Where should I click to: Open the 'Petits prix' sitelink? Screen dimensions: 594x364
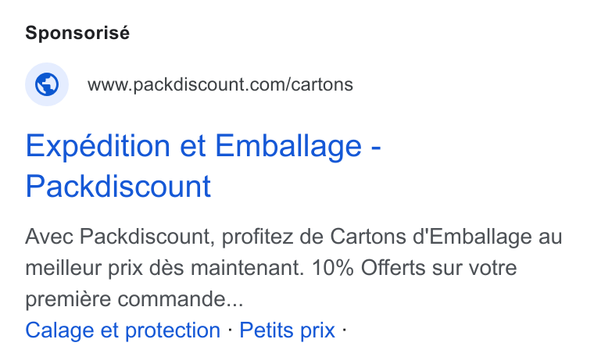(287, 330)
